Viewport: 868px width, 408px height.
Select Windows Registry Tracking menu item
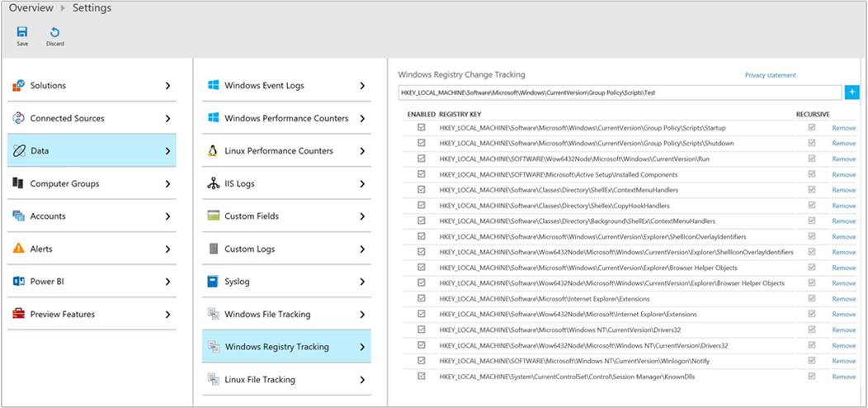(x=286, y=346)
